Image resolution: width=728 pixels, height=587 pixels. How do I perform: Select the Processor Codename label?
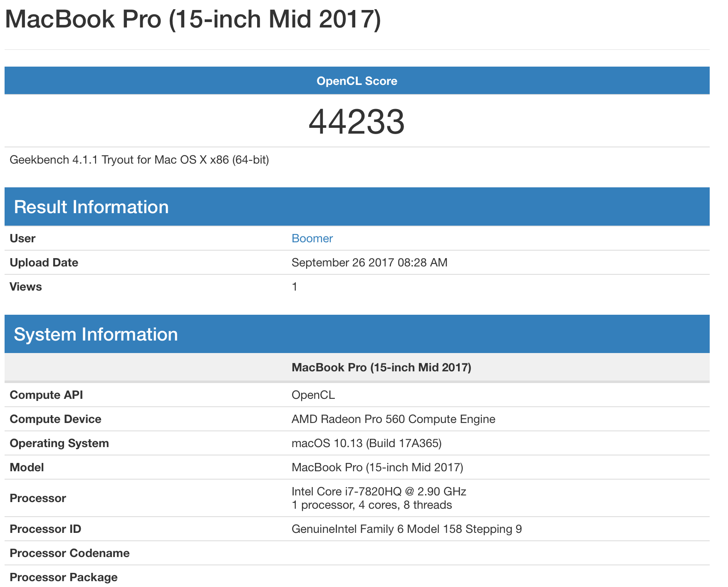click(69, 553)
